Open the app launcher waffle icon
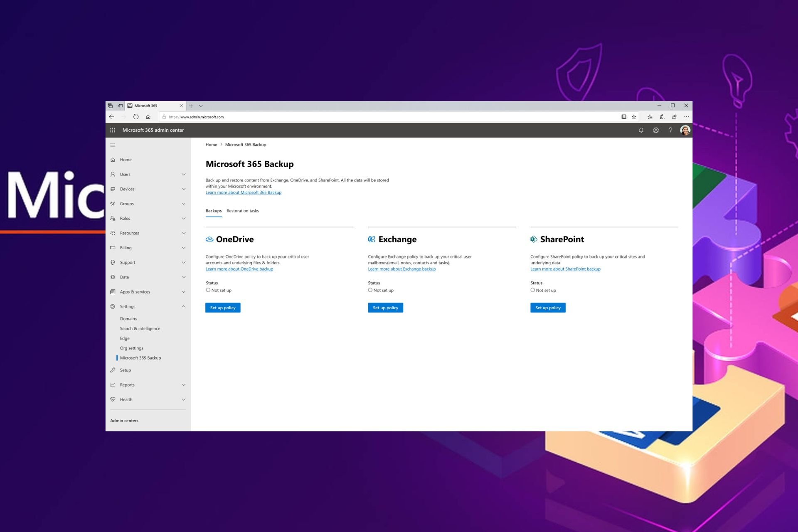 [113, 130]
